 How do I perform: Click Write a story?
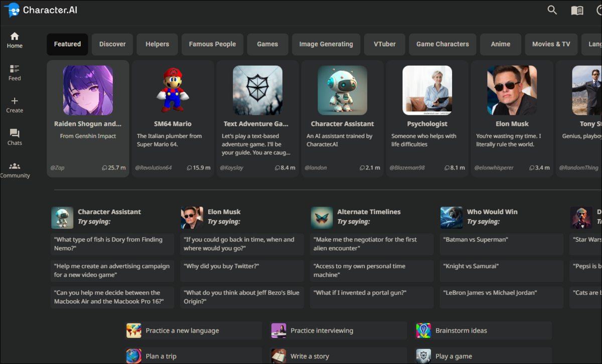coord(338,356)
